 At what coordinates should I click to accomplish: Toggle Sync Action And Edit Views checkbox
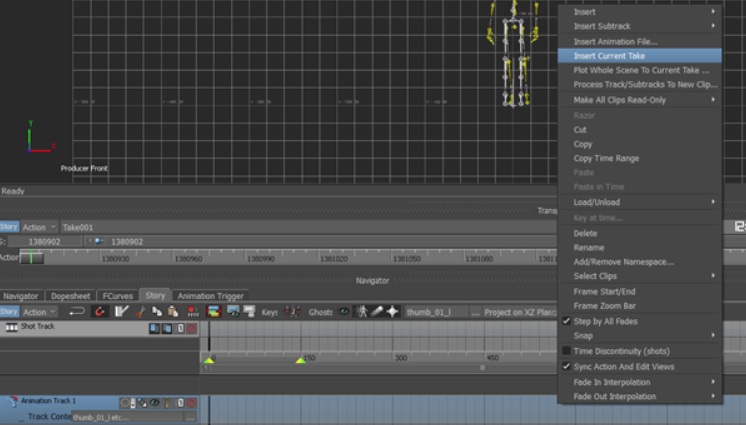pos(566,366)
